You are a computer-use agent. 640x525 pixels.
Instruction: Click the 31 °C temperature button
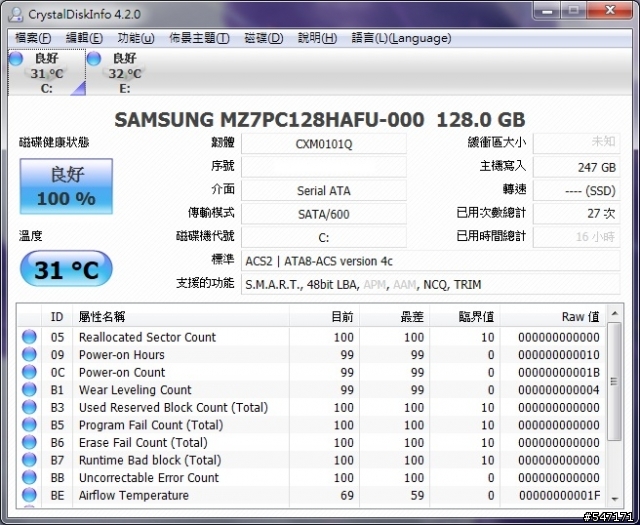(x=66, y=269)
